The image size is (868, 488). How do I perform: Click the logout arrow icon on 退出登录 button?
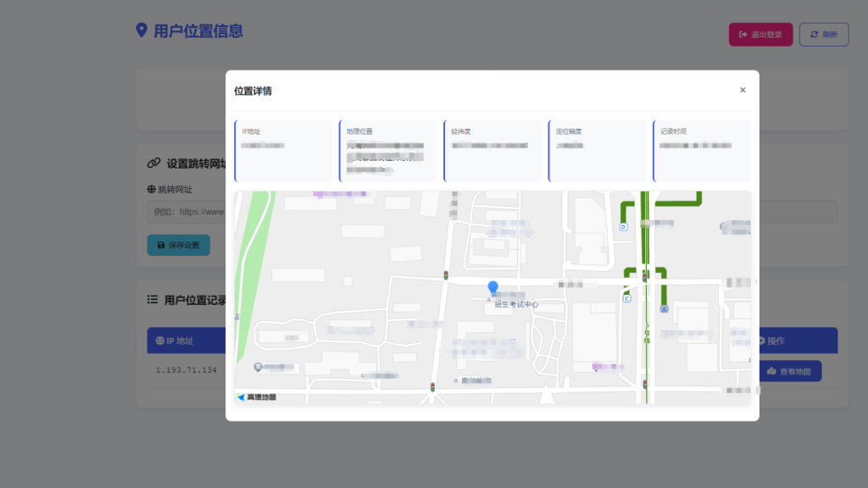[x=744, y=34]
